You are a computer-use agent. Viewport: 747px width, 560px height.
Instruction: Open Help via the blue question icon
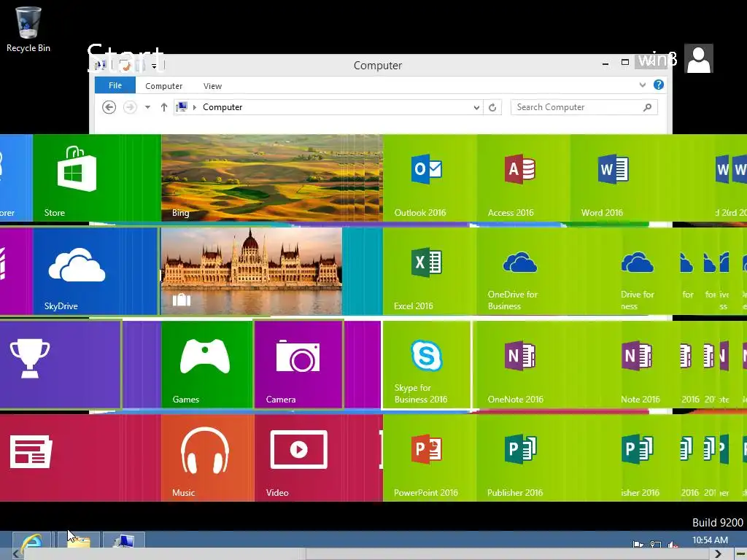(659, 85)
